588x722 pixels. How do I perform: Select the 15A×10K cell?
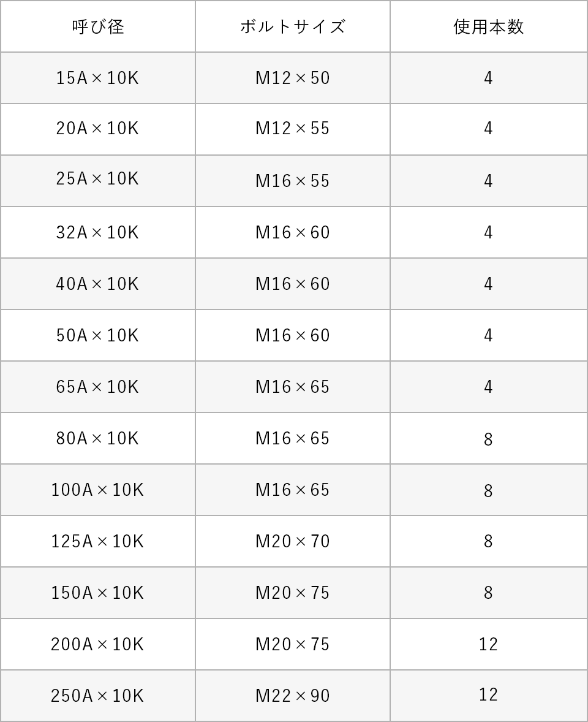98,78
